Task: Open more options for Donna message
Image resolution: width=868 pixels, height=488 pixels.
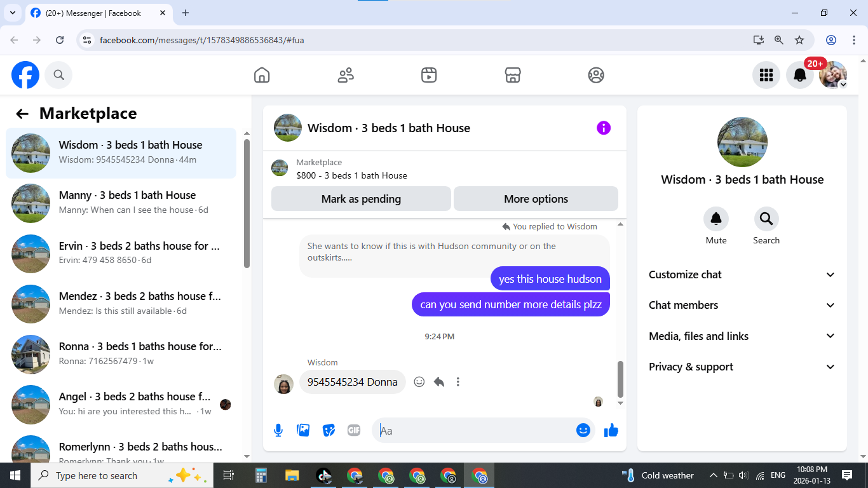Action: tap(458, 382)
